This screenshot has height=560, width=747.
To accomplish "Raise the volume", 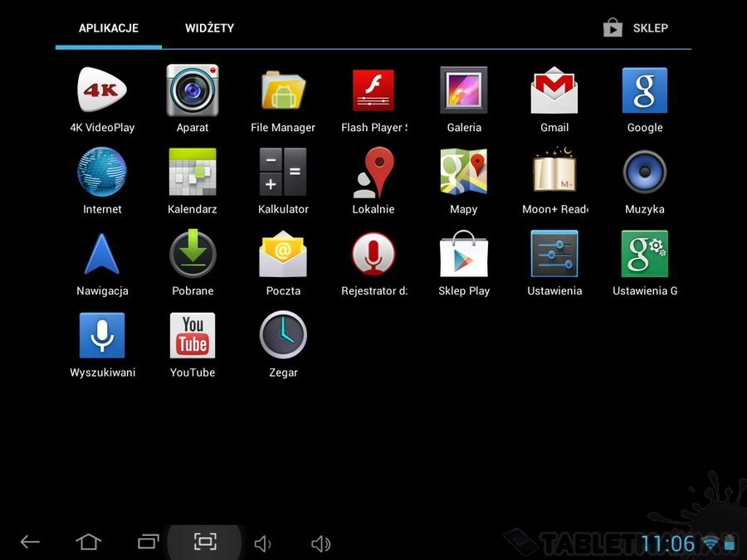I will tap(320, 543).
